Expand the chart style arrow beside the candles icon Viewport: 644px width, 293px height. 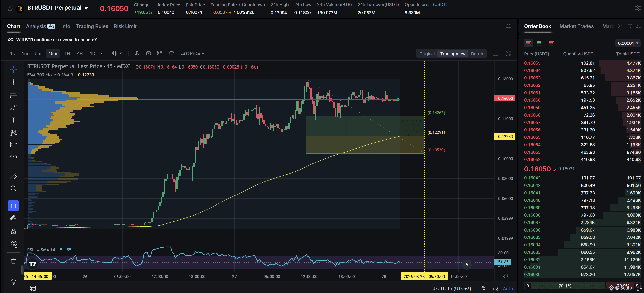121,53
